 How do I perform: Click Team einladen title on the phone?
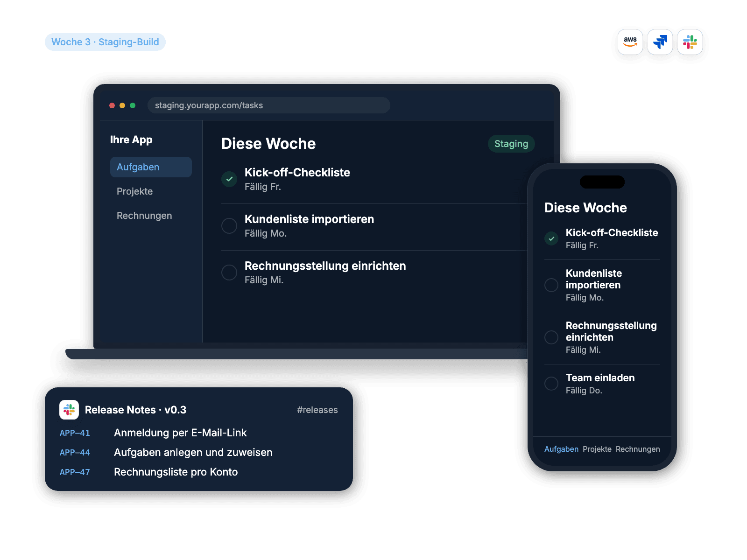coord(600,378)
